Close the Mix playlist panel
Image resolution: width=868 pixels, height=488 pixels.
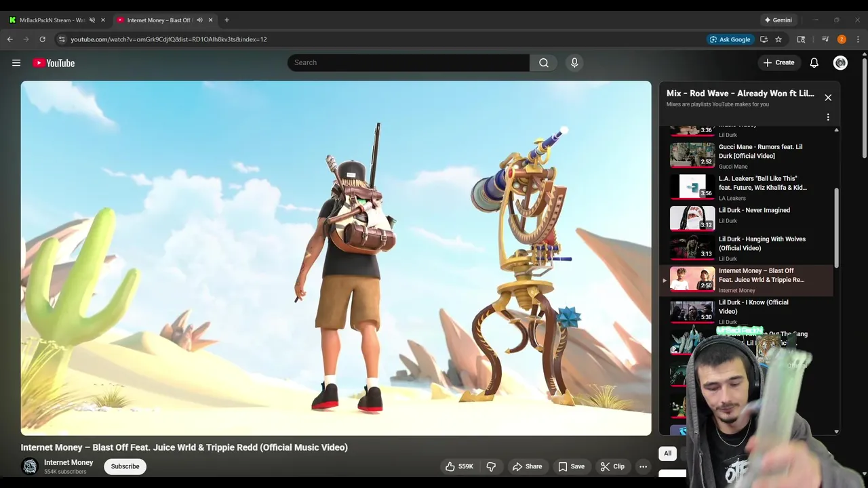(x=828, y=98)
